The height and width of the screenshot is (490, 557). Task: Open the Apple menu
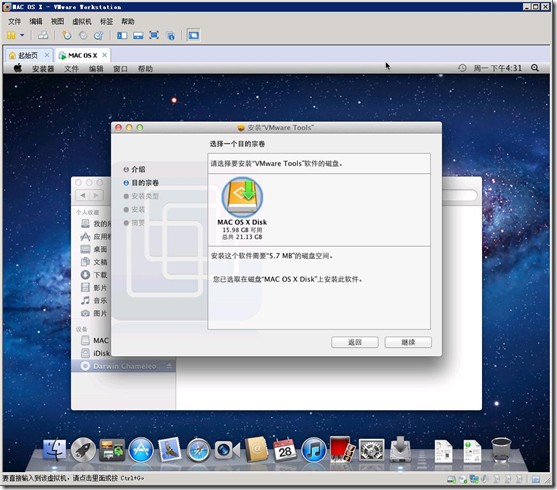[18, 68]
